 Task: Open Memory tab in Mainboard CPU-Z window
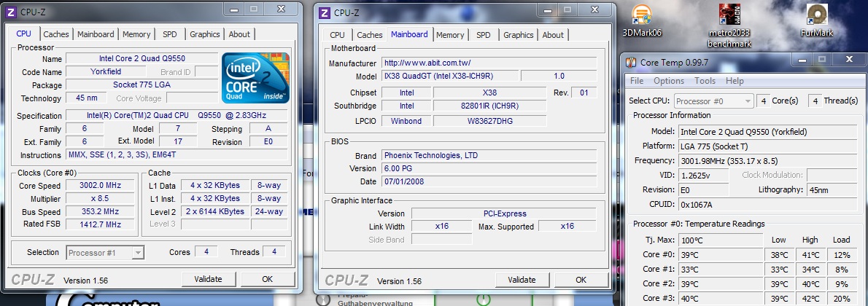tap(450, 35)
